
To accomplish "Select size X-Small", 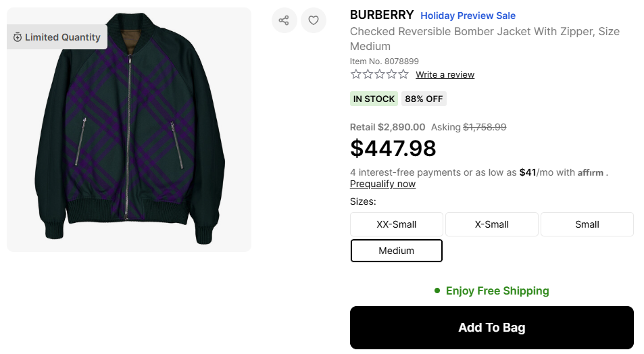I will [x=491, y=224].
